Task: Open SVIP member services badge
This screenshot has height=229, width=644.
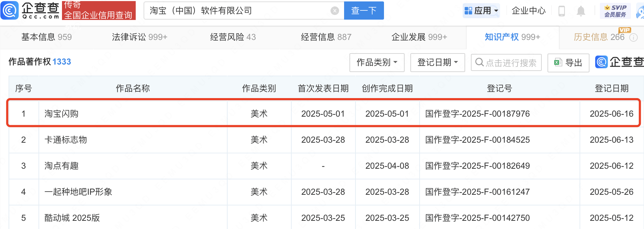Action: click(x=615, y=11)
